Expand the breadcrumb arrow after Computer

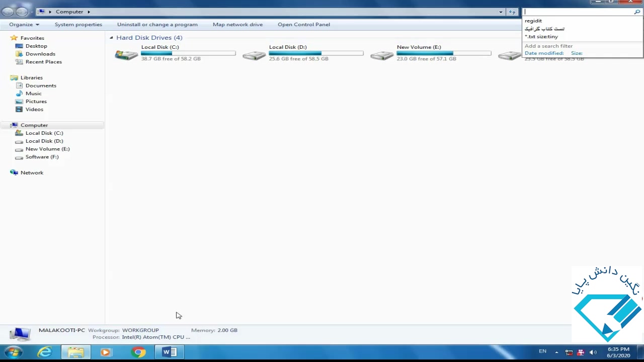coord(89,12)
